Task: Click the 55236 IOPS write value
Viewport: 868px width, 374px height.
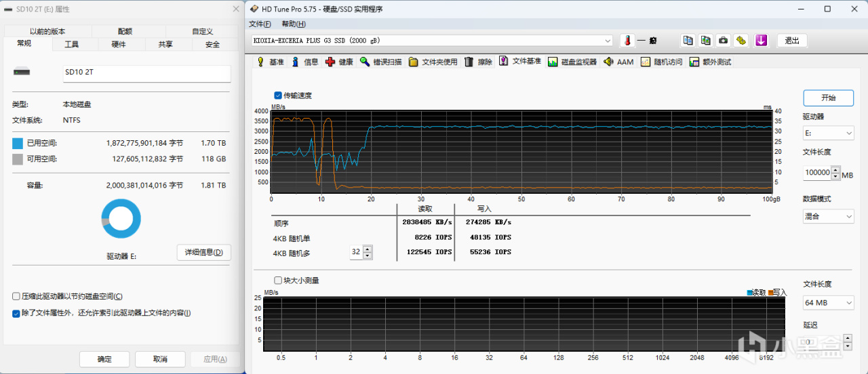Action: tap(490, 251)
